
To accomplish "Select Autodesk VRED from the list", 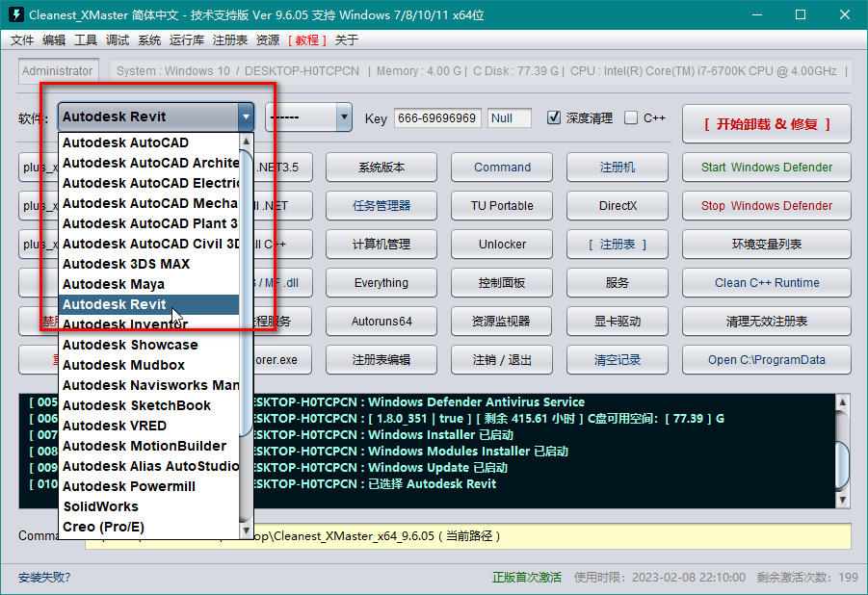I will click(149, 426).
